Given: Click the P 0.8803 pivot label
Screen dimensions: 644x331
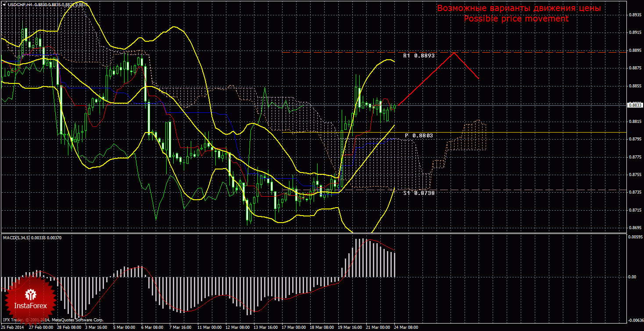Looking at the screenshot, I should [x=419, y=136].
